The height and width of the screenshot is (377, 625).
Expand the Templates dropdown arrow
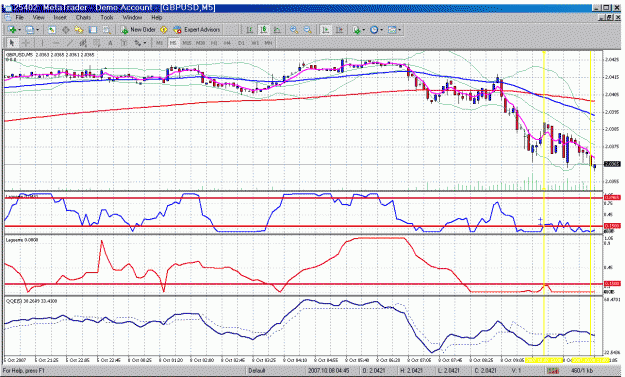click(399, 29)
